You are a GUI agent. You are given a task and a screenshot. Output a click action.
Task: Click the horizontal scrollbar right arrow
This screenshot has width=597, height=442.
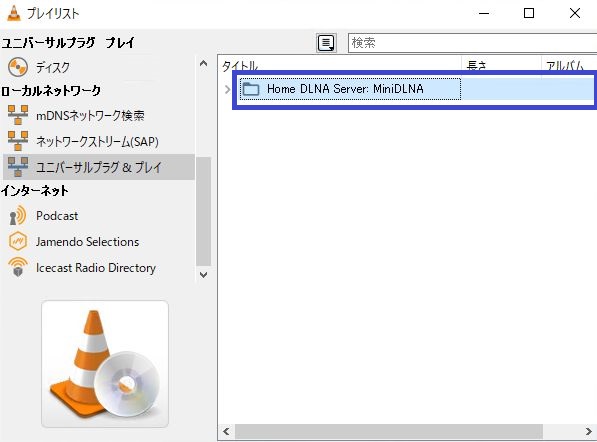(589, 431)
